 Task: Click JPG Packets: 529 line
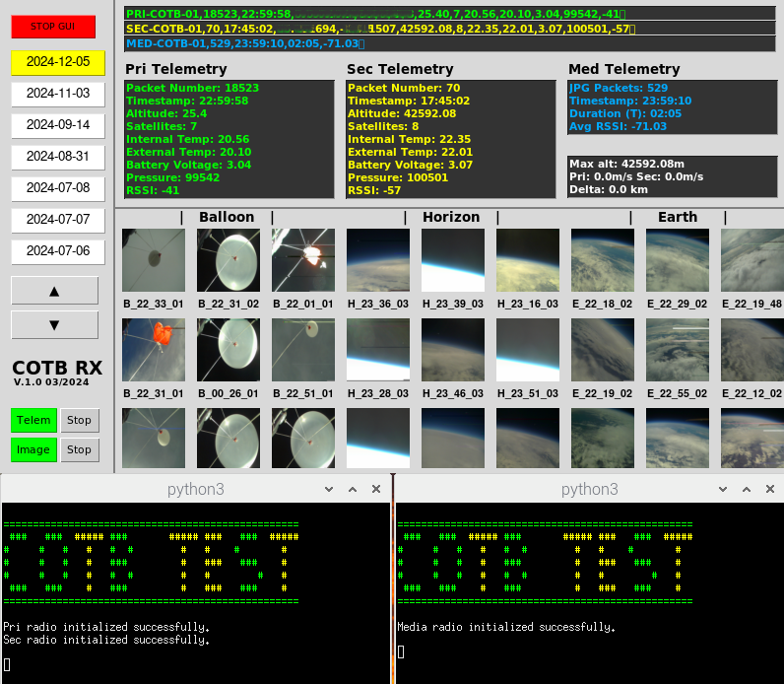(619, 88)
